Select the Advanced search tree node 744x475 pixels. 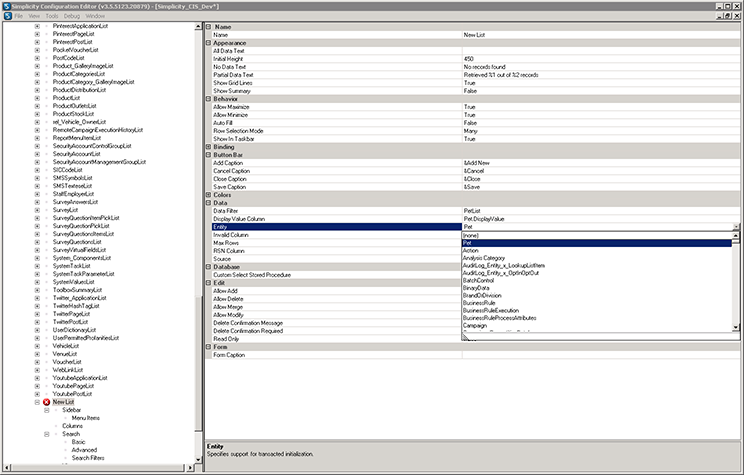(84, 450)
